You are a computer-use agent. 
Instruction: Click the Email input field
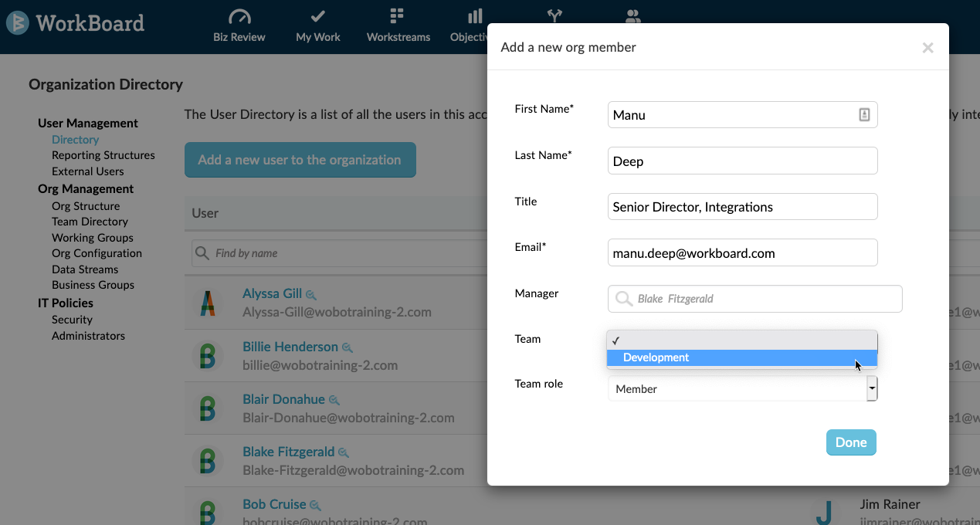(743, 252)
